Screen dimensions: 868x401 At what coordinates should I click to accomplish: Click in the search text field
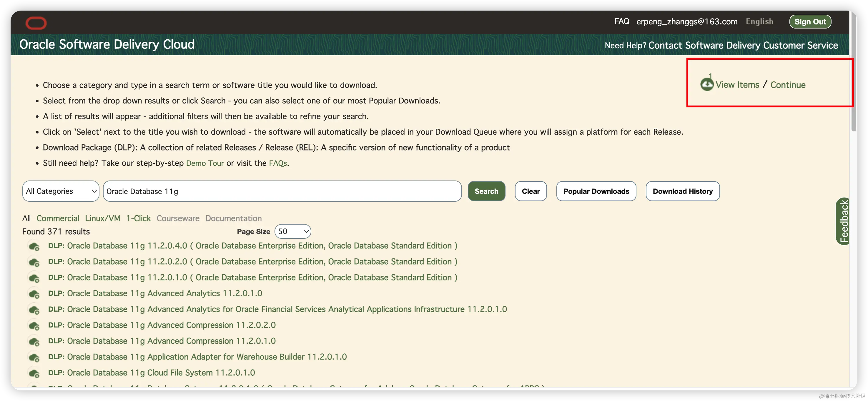pos(282,191)
